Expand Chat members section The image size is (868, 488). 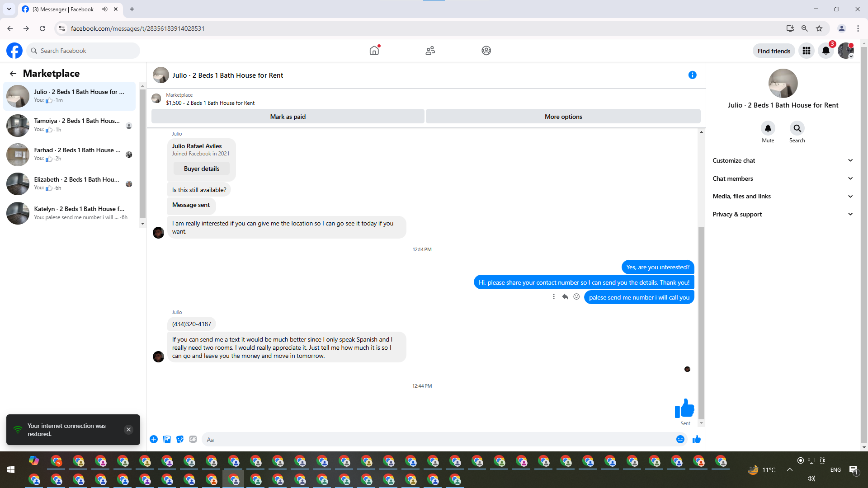pos(783,178)
